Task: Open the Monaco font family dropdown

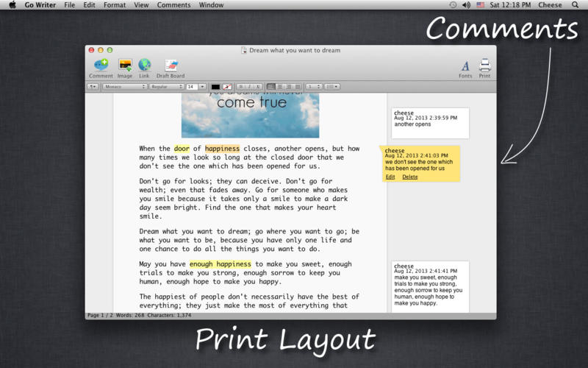Action: [x=123, y=87]
